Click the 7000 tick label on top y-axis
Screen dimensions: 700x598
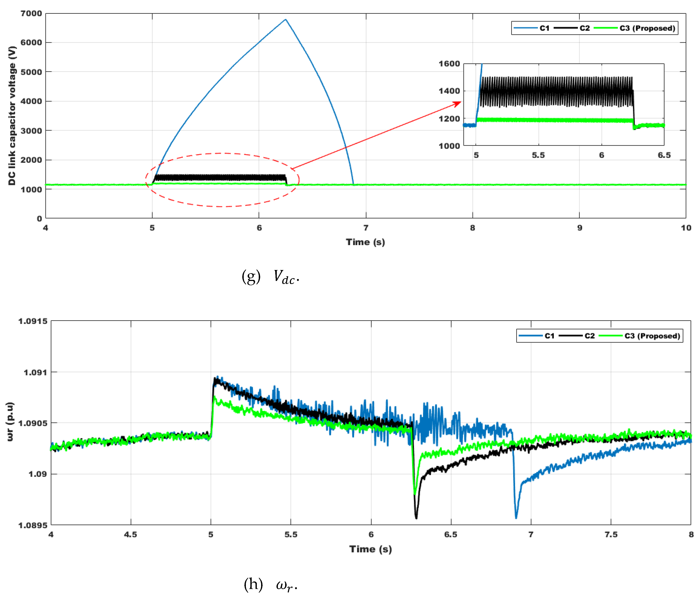coord(31,14)
